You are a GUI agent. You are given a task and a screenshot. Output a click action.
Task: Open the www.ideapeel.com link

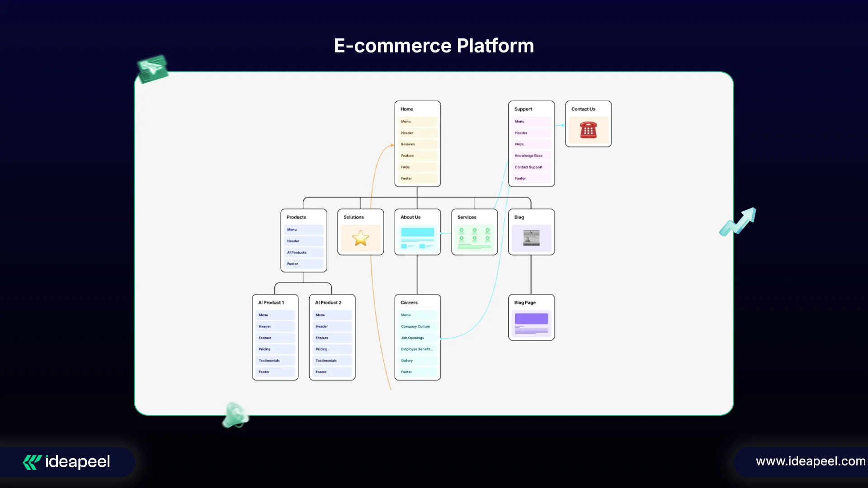pyautogui.click(x=810, y=461)
